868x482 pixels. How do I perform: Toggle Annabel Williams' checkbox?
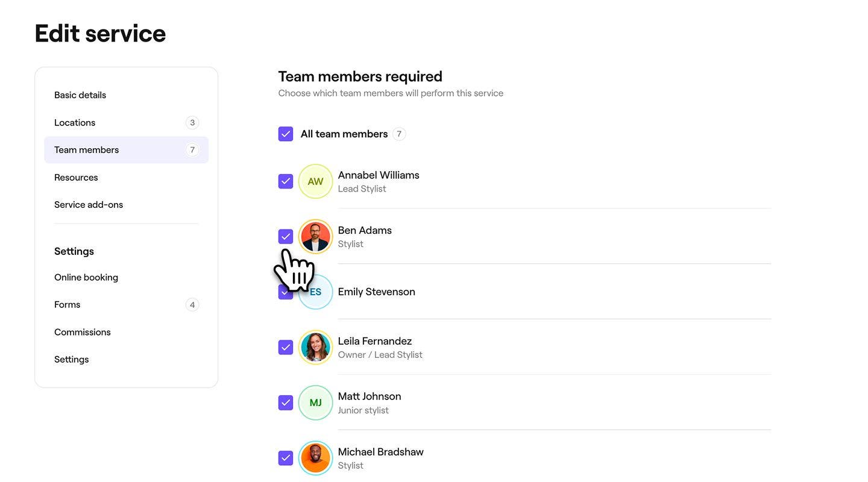click(x=285, y=181)
